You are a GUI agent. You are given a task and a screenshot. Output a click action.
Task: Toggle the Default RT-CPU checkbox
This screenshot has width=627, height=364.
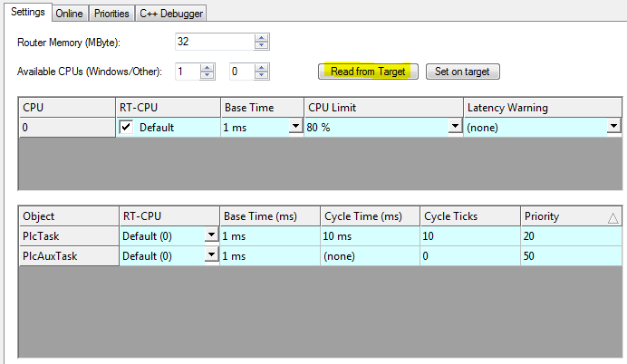pos(126,128)
